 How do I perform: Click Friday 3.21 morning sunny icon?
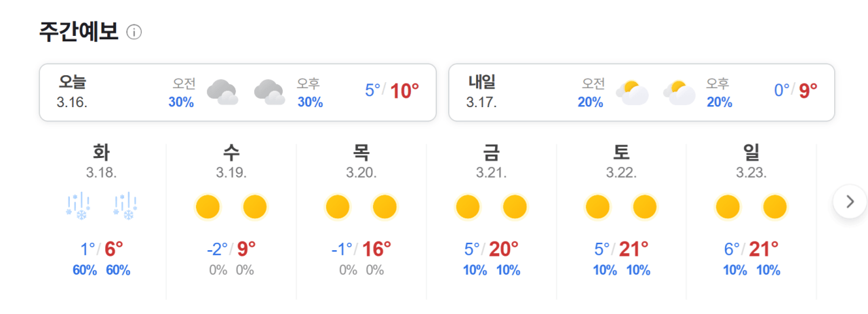click(x=468, y=206)
